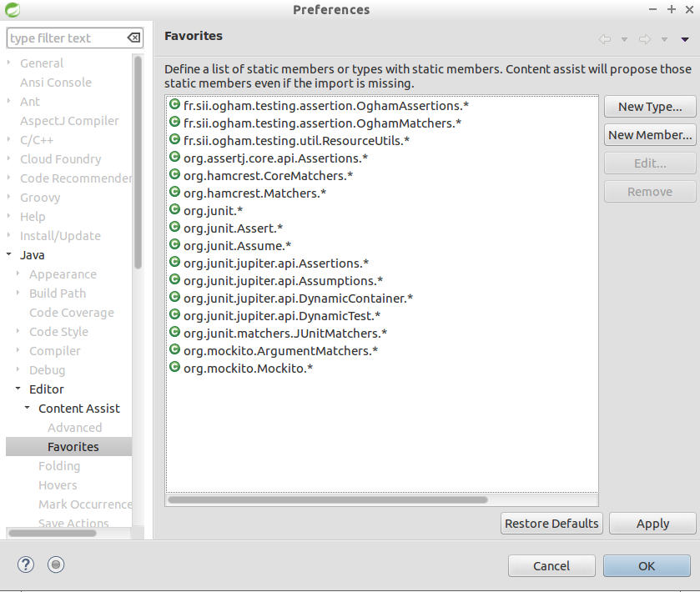Expand the Groovy tree node
700x592 pixels.
pyautogui.click(x=8, y=197)
